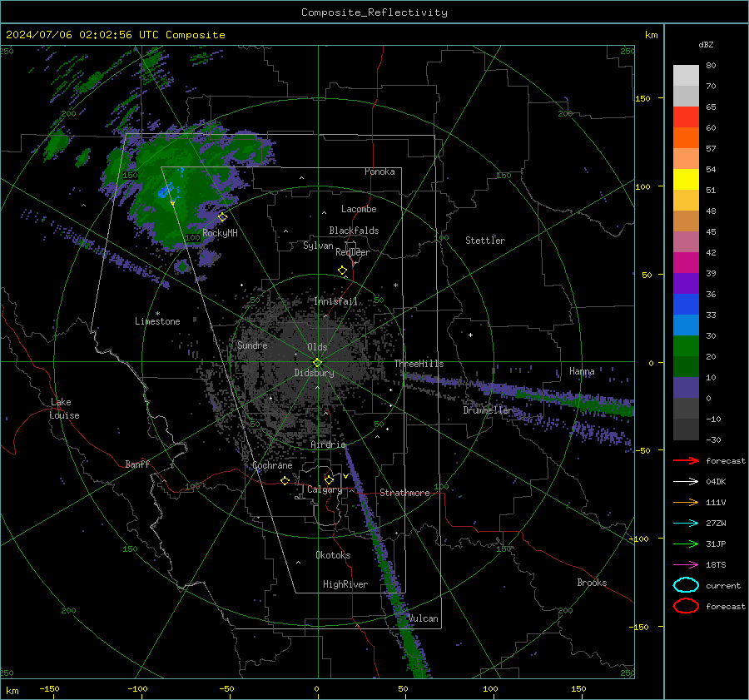Select the Okotoks label

pos(333,555)
